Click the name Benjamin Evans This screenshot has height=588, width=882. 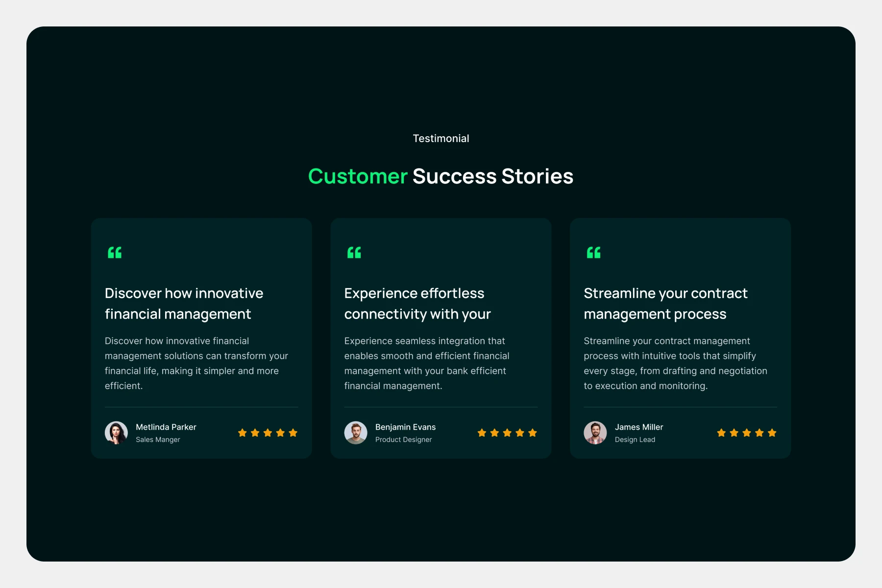[405, 427]
